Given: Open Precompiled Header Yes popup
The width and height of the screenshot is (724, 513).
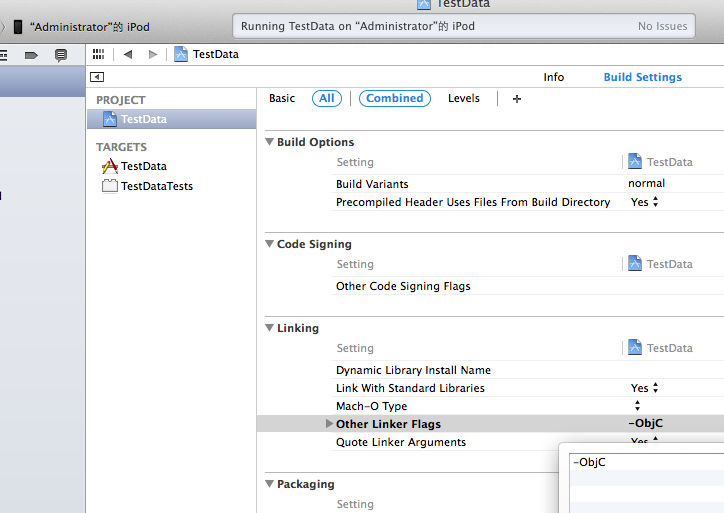Looking at the screenshot, I should 645,202.
